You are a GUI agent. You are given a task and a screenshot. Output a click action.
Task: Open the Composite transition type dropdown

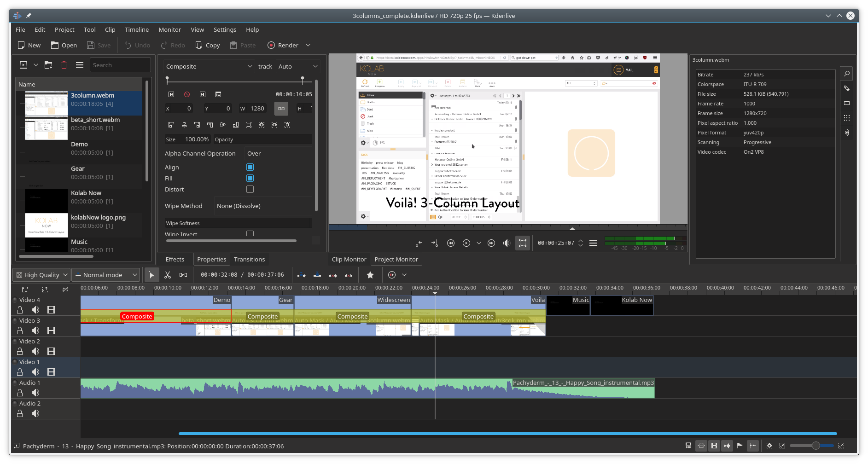click(209, 66)
